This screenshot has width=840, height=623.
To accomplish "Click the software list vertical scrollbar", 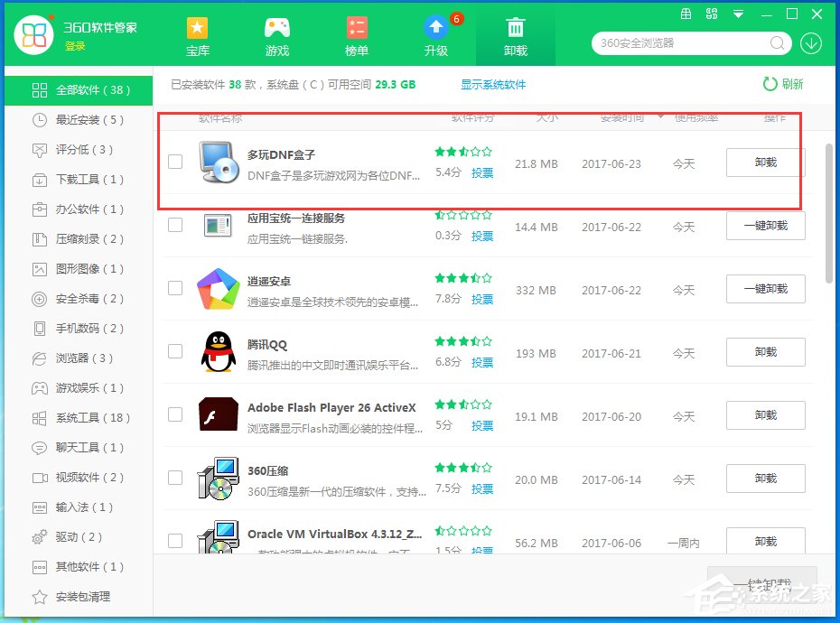I will coord(829,214).
